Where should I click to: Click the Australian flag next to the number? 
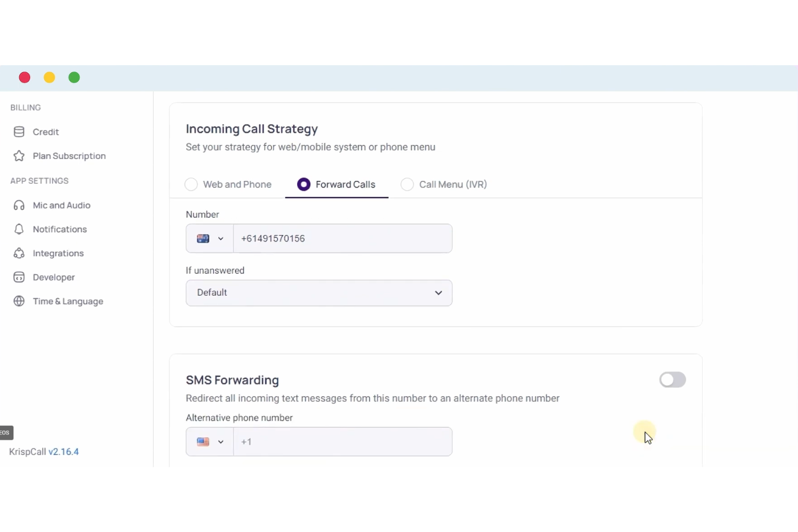click(x=204, y=238)
